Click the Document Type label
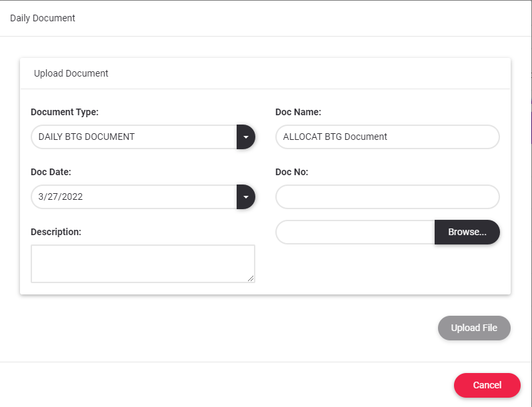532x407 pixels. pyautogui.click(x=65, y=112)
